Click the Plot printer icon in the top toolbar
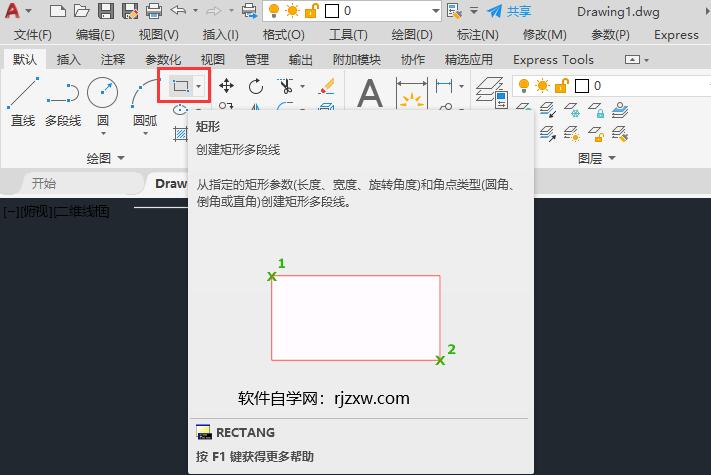 (154, 11)
